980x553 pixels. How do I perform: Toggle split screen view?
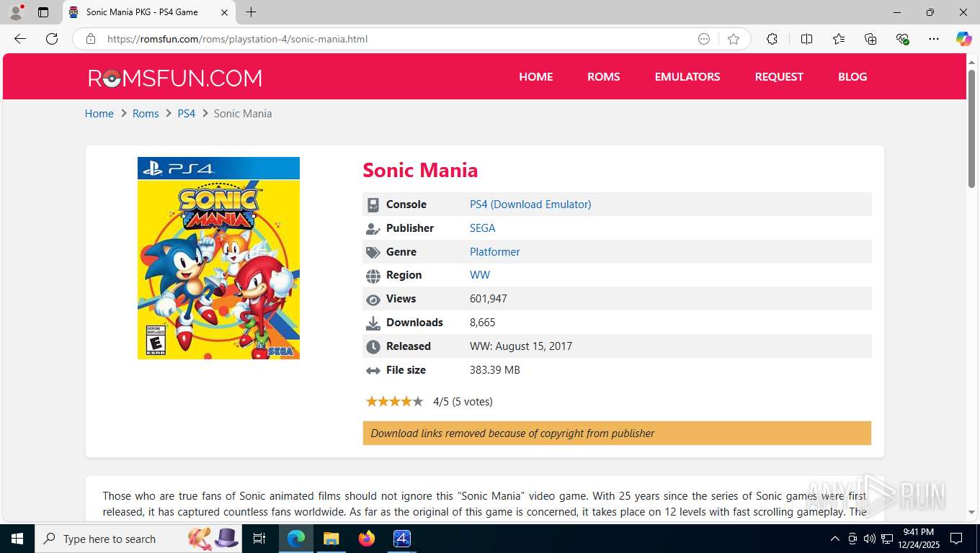[x=806, y=39]
